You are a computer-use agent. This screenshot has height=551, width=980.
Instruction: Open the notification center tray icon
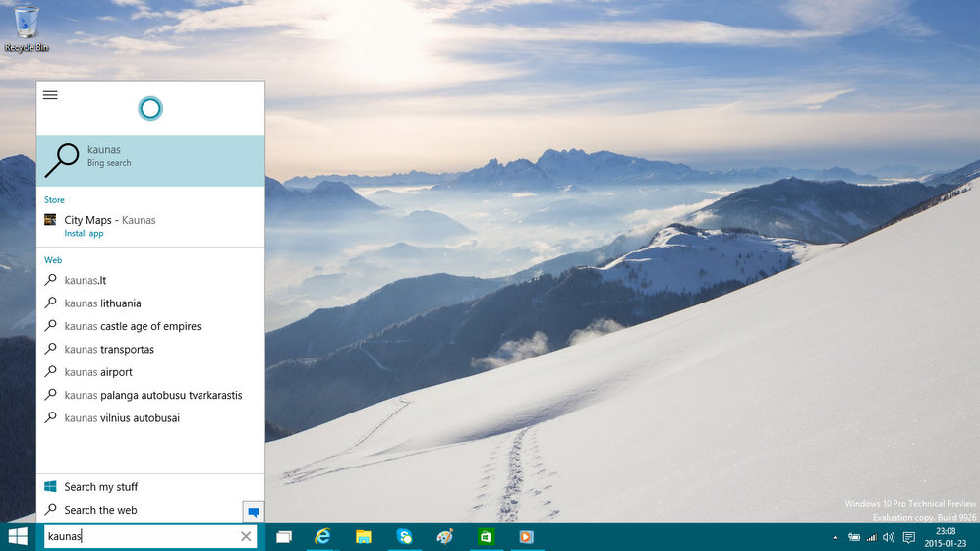[x=908, y=537]
